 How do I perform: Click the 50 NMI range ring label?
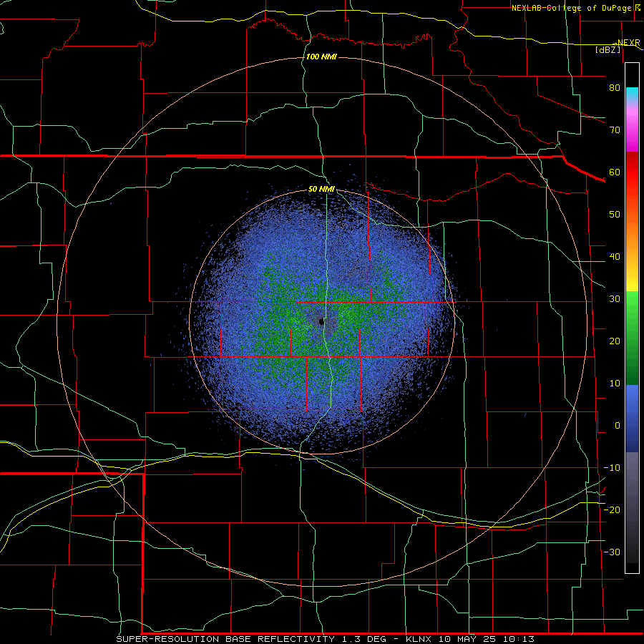coord(321,190)
